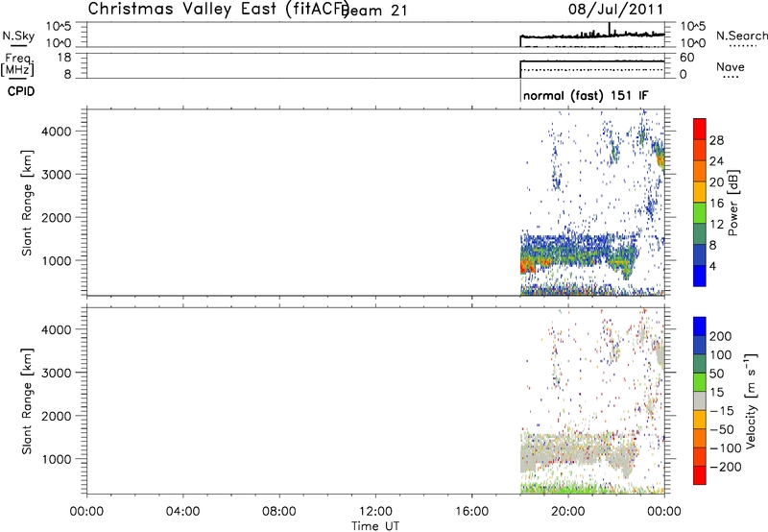Click the '50' positive velocity colorbar value
The height and width of the screenshot is (532, 768).
coord(716,374)
